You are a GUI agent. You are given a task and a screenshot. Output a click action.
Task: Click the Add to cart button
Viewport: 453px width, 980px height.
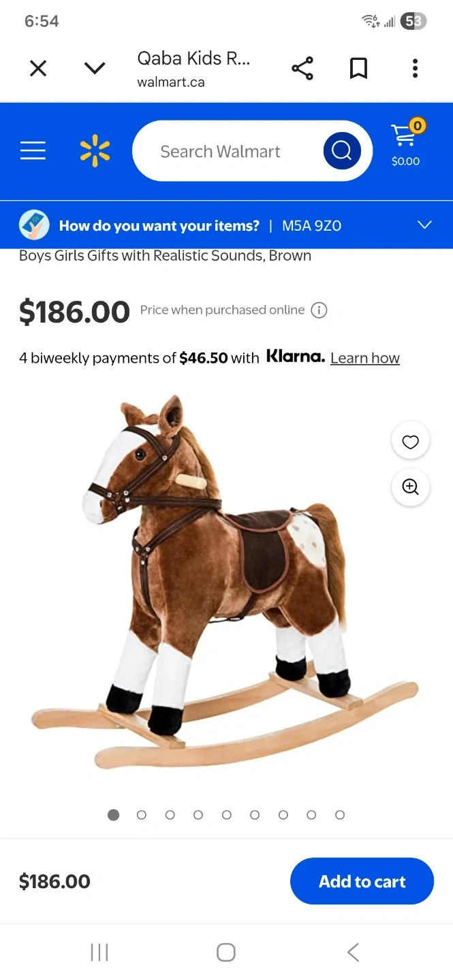pyautogui.click(x=362, y=881)
